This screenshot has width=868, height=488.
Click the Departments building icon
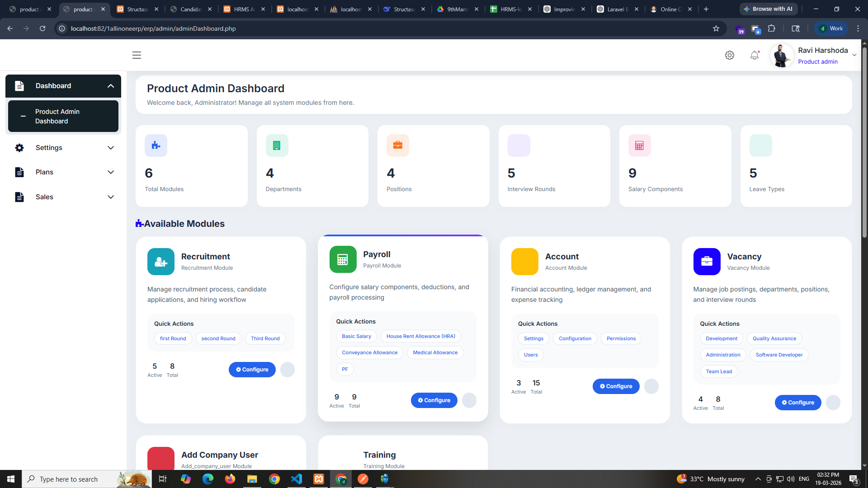click(277, 145)
